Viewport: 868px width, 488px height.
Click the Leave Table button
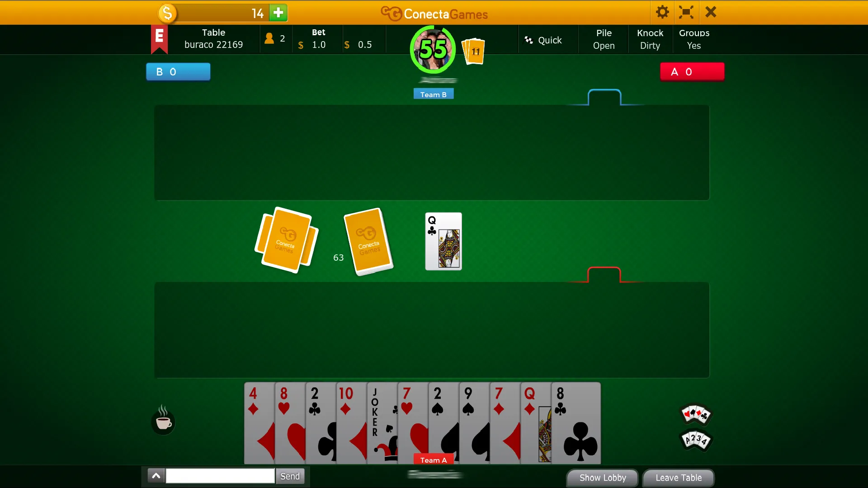point(679,477)
